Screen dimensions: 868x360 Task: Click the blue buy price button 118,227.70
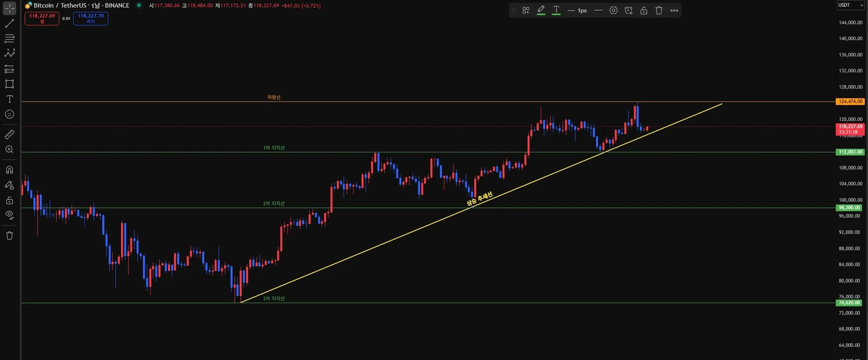pos(91,19)
